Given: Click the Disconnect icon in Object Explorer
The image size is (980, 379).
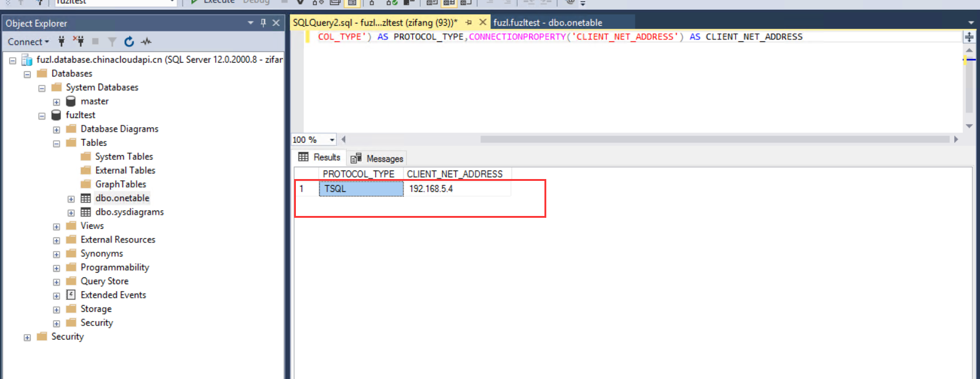Looking at the screenshot, I should click(x=78, y=42).
